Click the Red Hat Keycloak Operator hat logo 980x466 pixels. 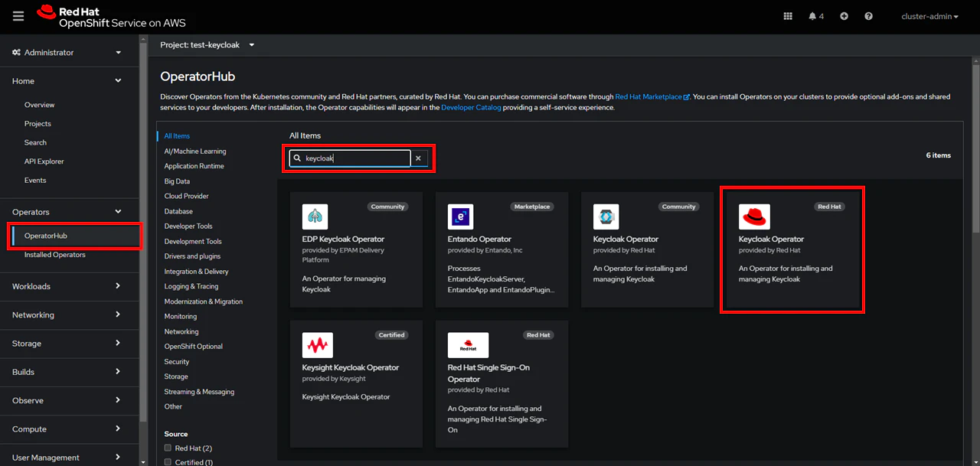[754, 217]
